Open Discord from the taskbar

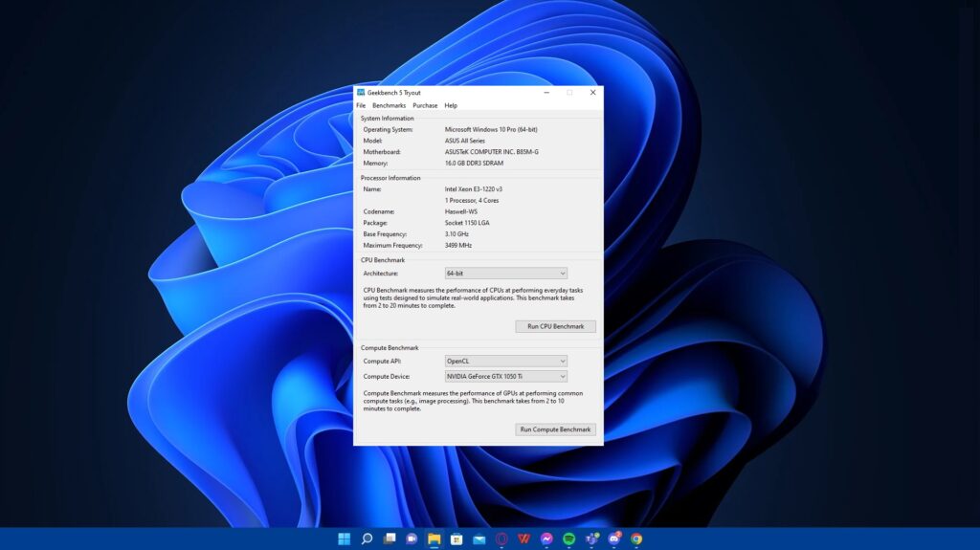click(614, 539)
